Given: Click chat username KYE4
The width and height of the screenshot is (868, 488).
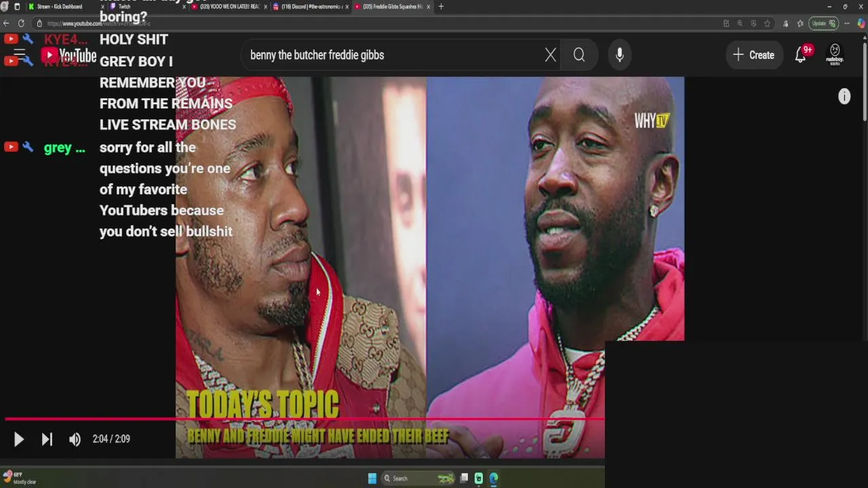Looking at the screenshot, I should 66,40.
